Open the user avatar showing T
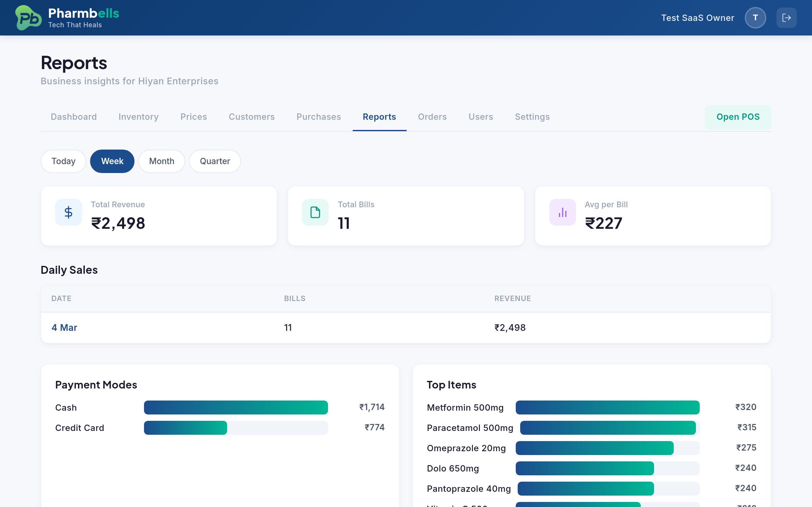812x507 pixels. pyautogui.click(x=755, y=17)
